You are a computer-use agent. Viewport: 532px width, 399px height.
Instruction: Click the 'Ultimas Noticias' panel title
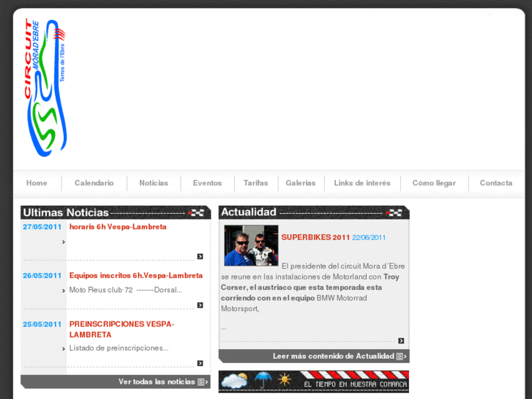tap(66, 212)
